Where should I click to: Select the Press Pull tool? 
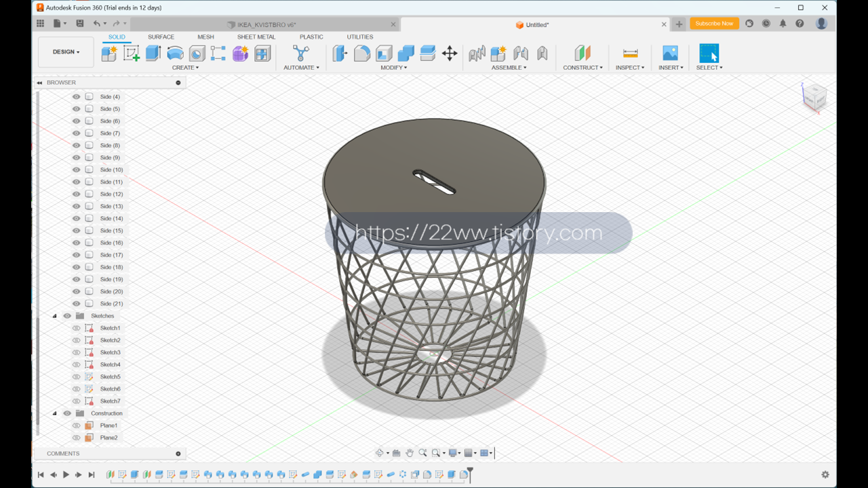point(340,54)
